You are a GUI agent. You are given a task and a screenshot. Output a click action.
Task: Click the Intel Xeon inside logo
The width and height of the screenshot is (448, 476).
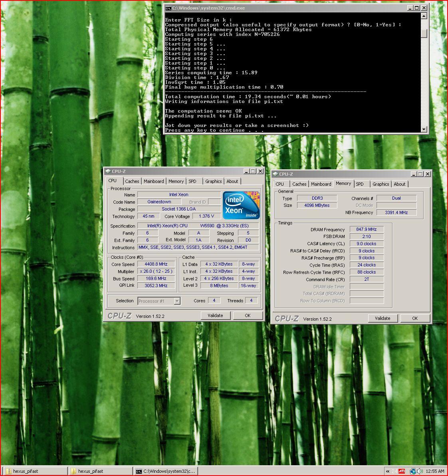pos(241,205)
